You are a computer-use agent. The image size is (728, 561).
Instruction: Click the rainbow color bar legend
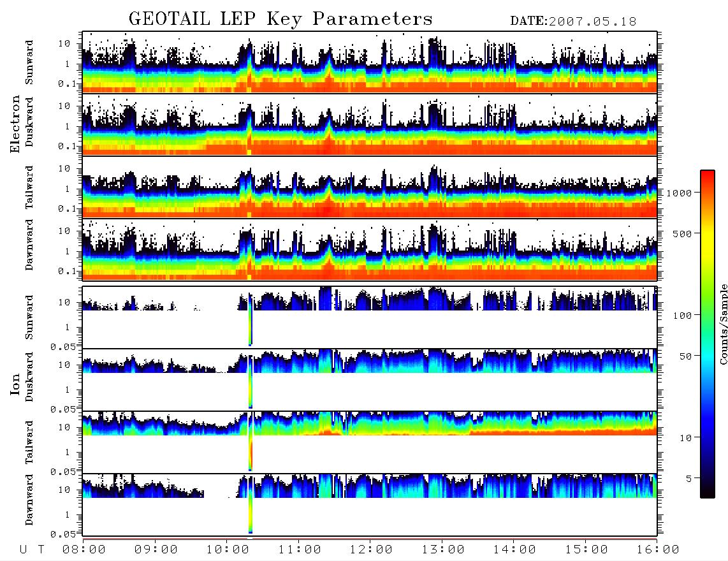[x=708, y=334]
